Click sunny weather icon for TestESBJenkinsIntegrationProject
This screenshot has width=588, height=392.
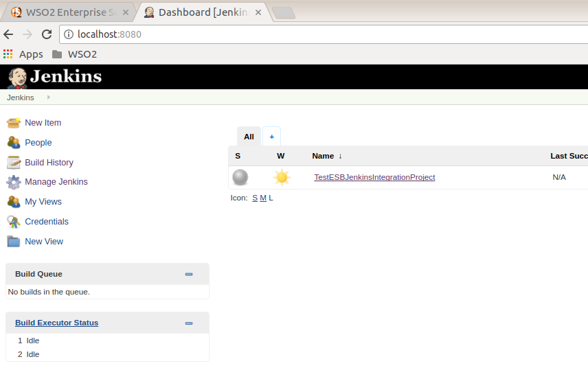point(282,177)
